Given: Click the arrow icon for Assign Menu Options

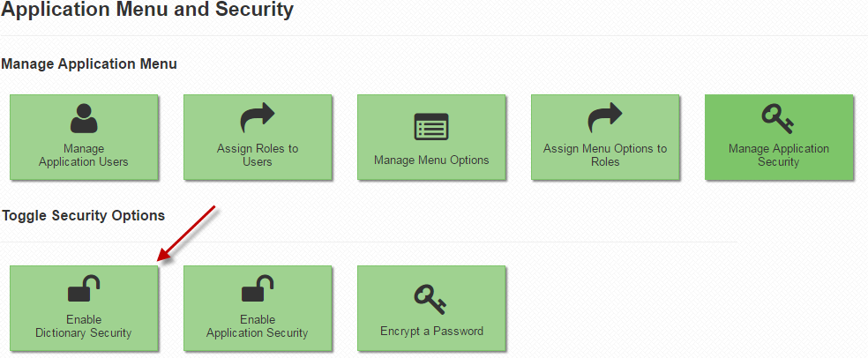Looking at the screenshot, I should pos(605,118).
